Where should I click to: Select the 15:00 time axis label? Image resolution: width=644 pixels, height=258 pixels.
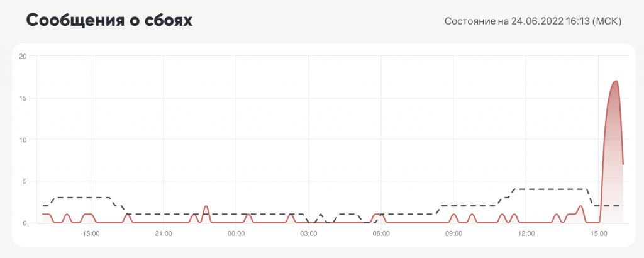tap(599, 234)
